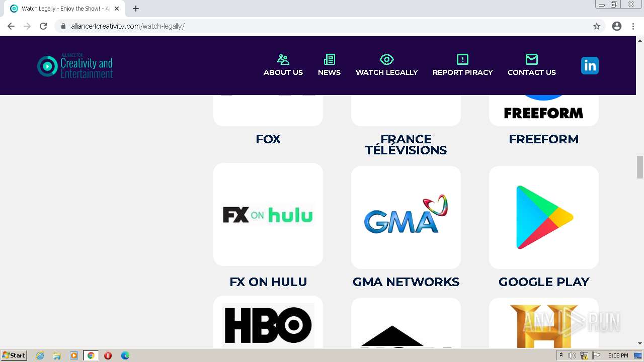Open Opera browser taskbar icon
644x362 pixels.
tap(108, 355)
